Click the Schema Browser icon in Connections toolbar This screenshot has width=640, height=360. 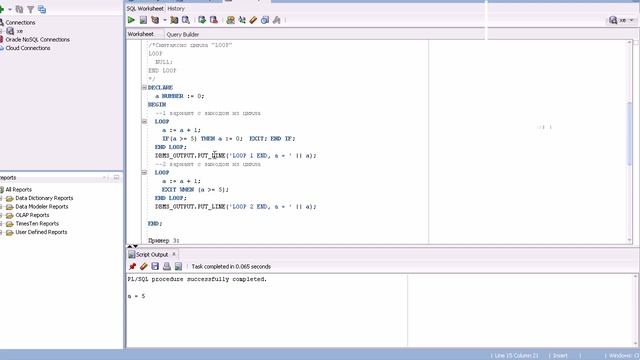[42, 9]
